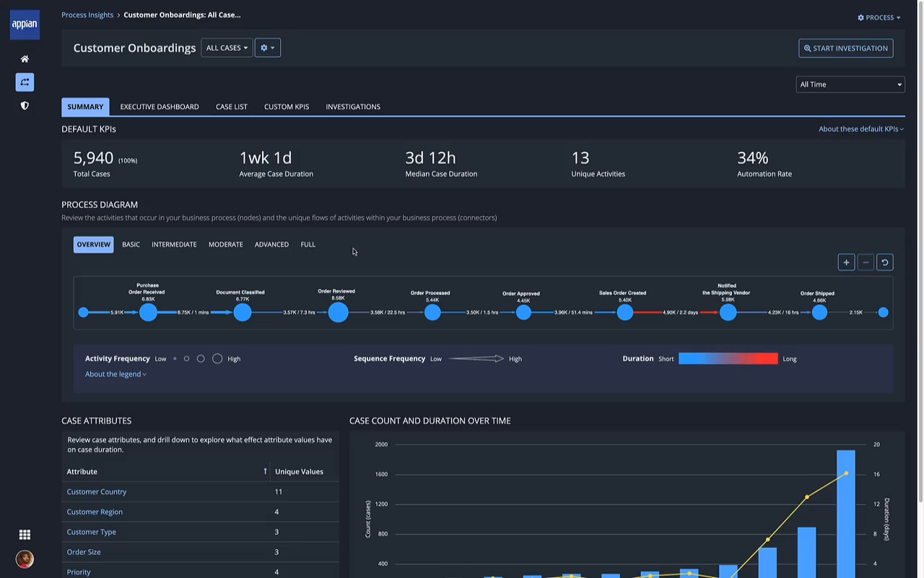The height and width of the screenshot is (578, 924).
Task: Expand About the legend section
Action: click(115, 374)
